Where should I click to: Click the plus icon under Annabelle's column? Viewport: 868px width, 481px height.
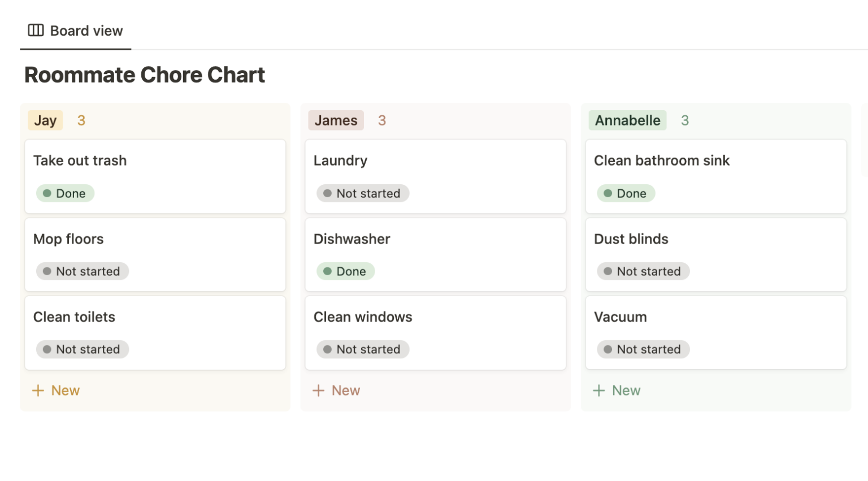coord(598,391)
